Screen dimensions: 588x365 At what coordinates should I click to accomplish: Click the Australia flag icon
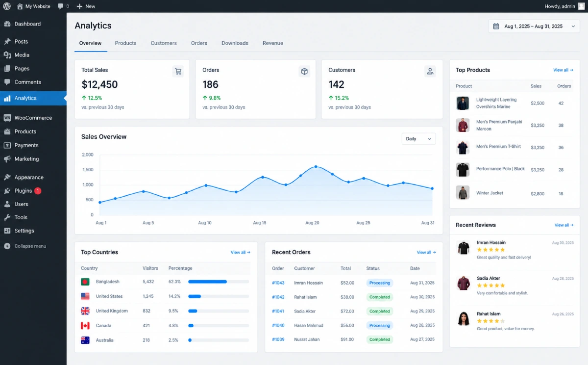tap(85, 340)
